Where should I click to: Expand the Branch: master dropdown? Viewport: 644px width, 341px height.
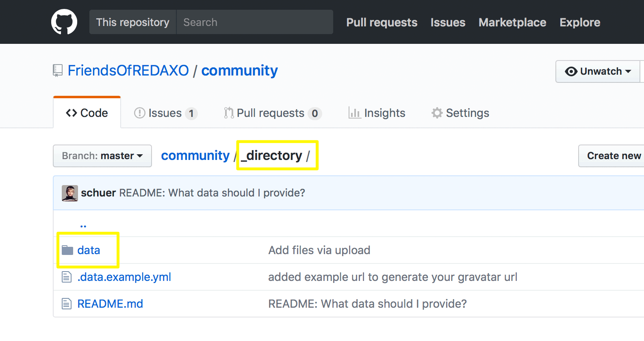[x=102, y=156]
